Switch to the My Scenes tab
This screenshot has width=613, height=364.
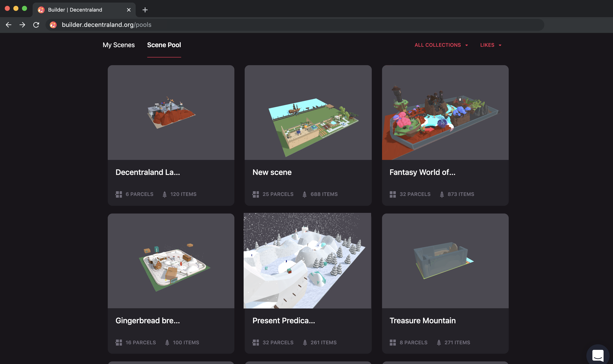[119, 45]
